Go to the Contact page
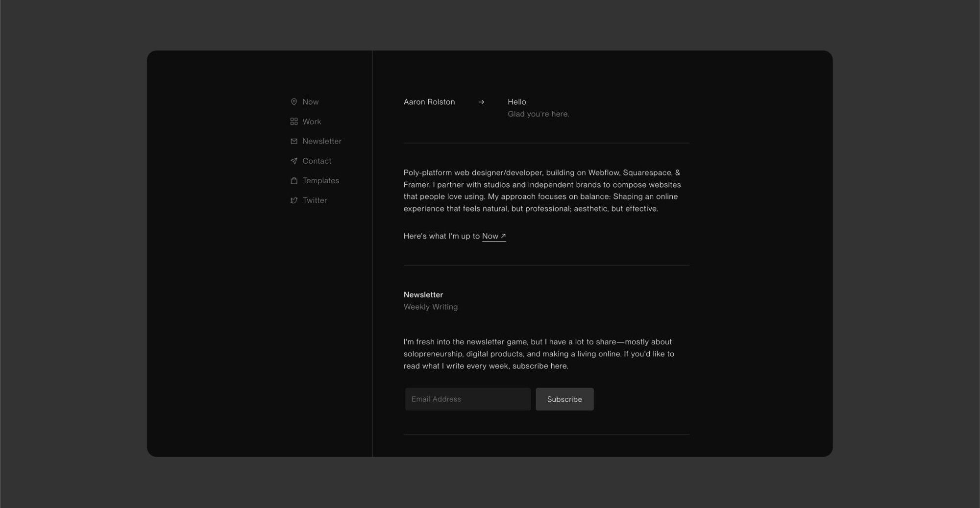Image resolution: width=980 pixels, height=508 pixels. point(317,161)
